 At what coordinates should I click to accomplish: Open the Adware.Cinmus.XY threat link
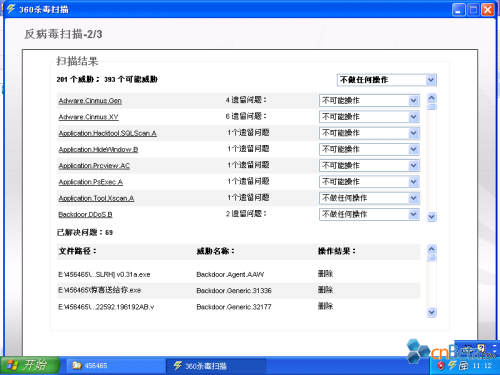point(88,117)
